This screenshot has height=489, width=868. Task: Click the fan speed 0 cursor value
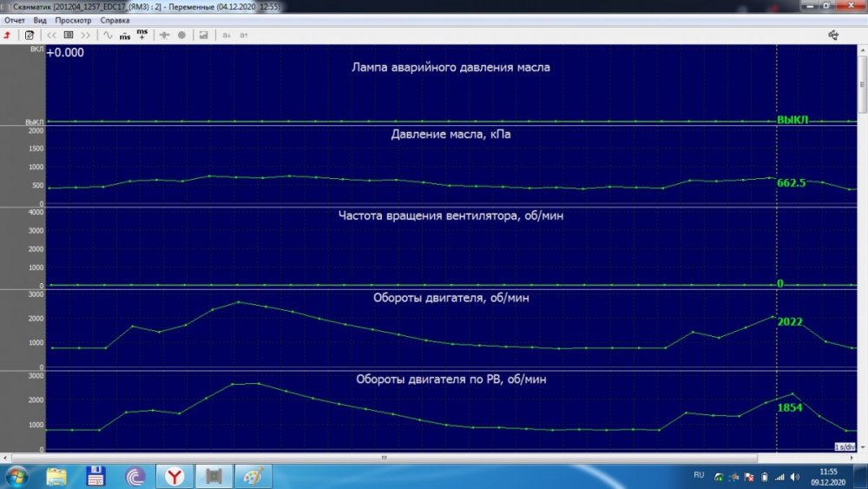pos(780,283)
